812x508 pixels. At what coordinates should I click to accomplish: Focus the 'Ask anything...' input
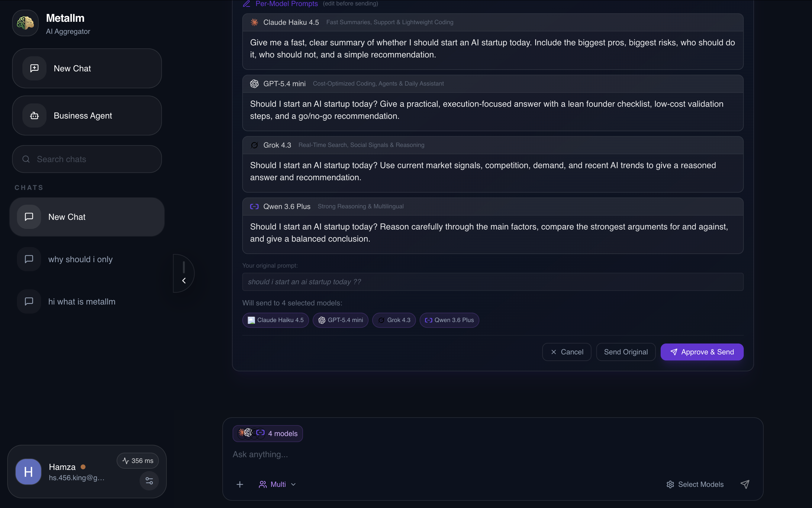pos(493,454)
